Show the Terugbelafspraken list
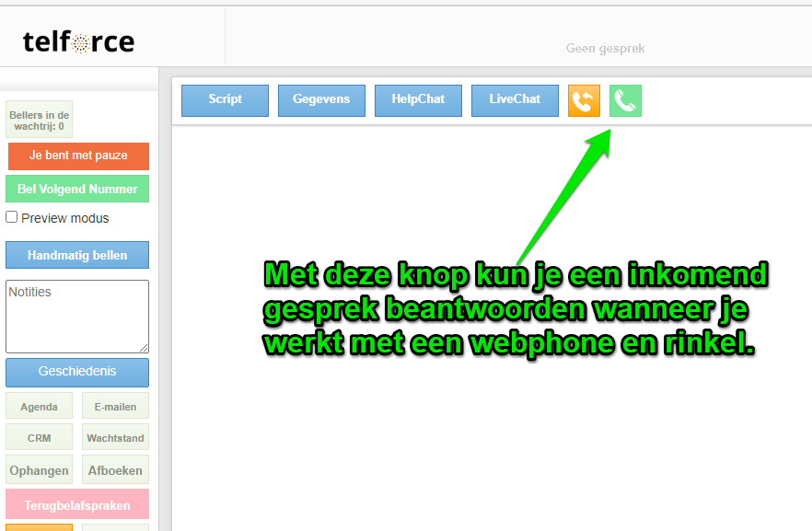 (77, 505)
